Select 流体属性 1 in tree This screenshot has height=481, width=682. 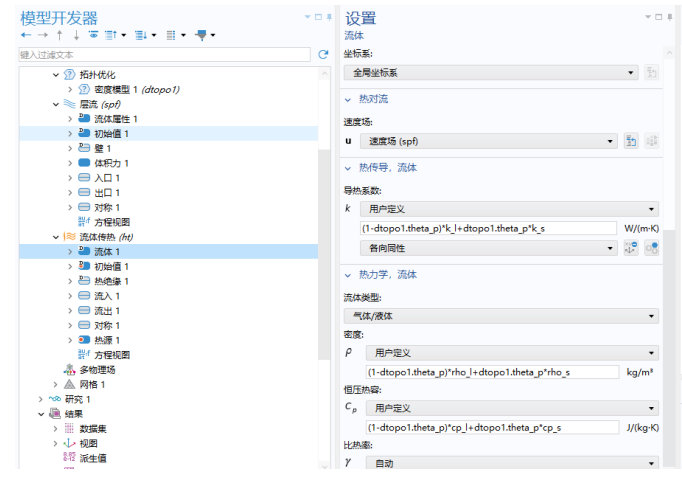coord(116,119)
